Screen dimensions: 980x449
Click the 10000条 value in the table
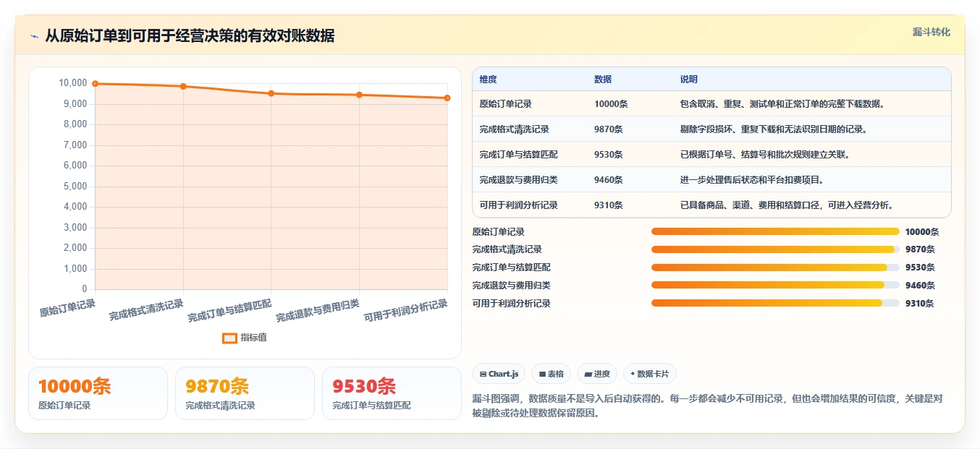(x=611, y=104)
